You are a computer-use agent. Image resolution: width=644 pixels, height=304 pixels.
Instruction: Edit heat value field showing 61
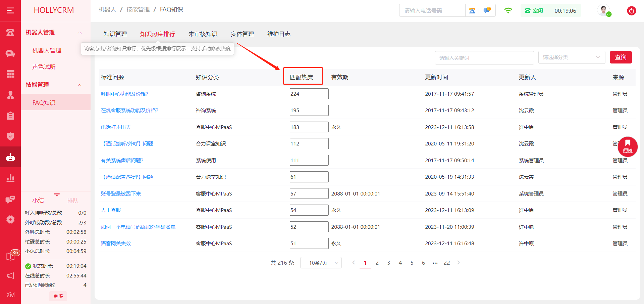point(309,177)
